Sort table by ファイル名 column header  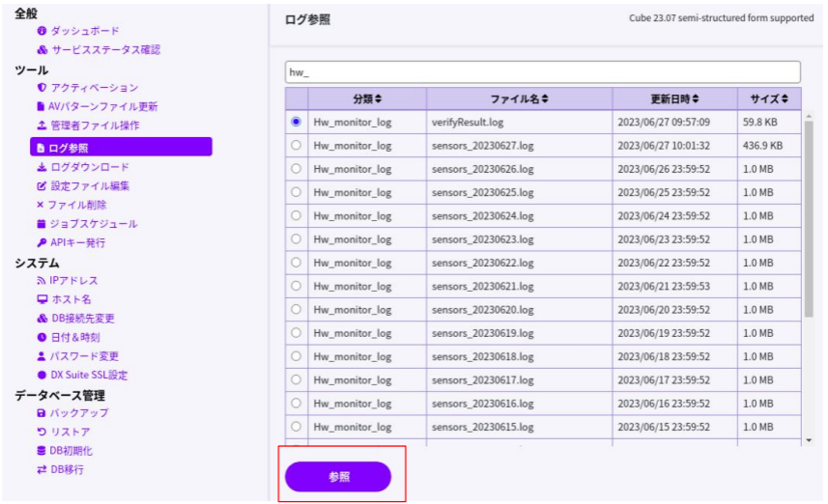pyautogui.click(x=519, y=98)
